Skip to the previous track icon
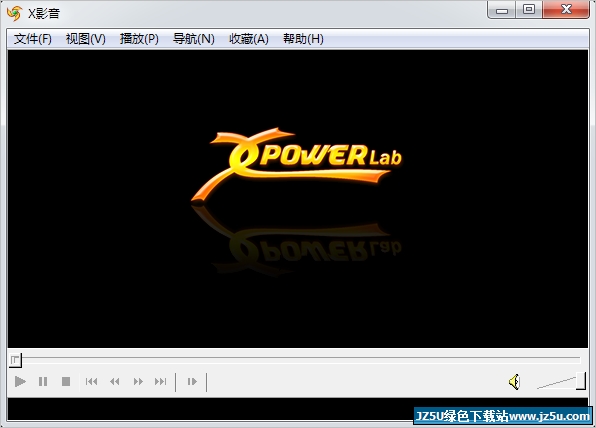596x428 pixels. click(x=91, y=381)
